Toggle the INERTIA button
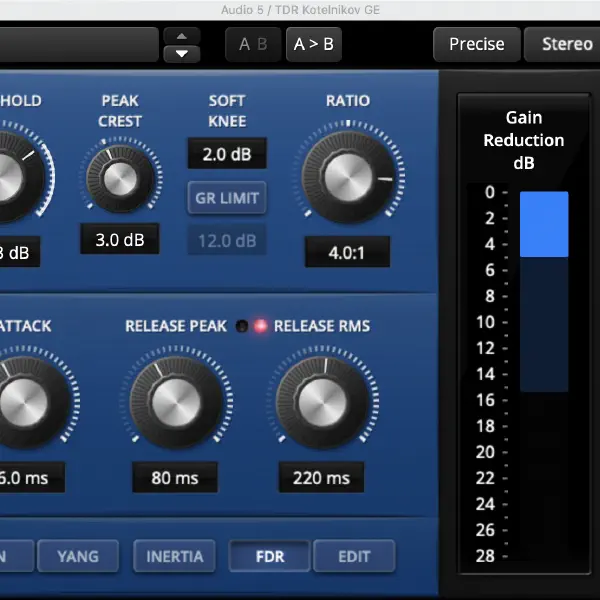This screenshot has width=600, height=600. pyautogui.click(x=175, y=556)
